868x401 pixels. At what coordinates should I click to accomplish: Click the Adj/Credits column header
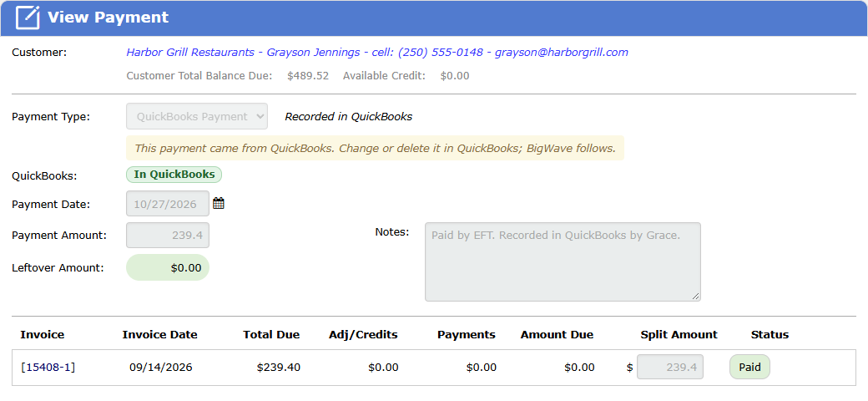click(363, 334)
